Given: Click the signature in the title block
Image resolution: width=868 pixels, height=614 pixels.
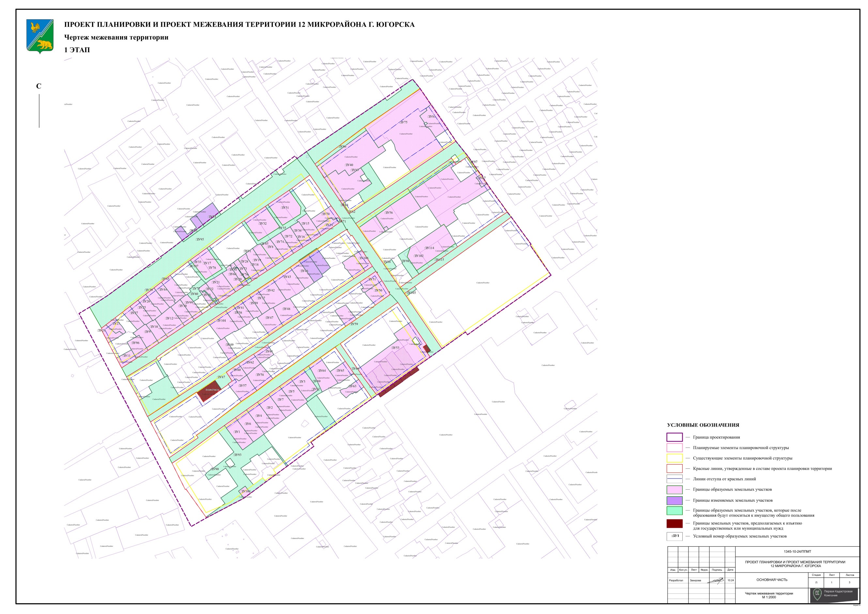Looking at the screenshot, I should click(x=716, y=580).
